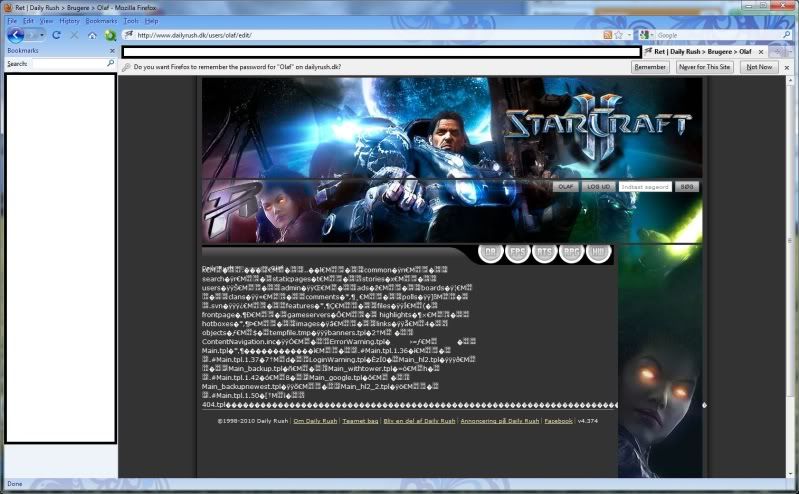This screenshot has height=494, width=799.
Task: Click the Done status bar text
Action: click(x=15, y=484)
